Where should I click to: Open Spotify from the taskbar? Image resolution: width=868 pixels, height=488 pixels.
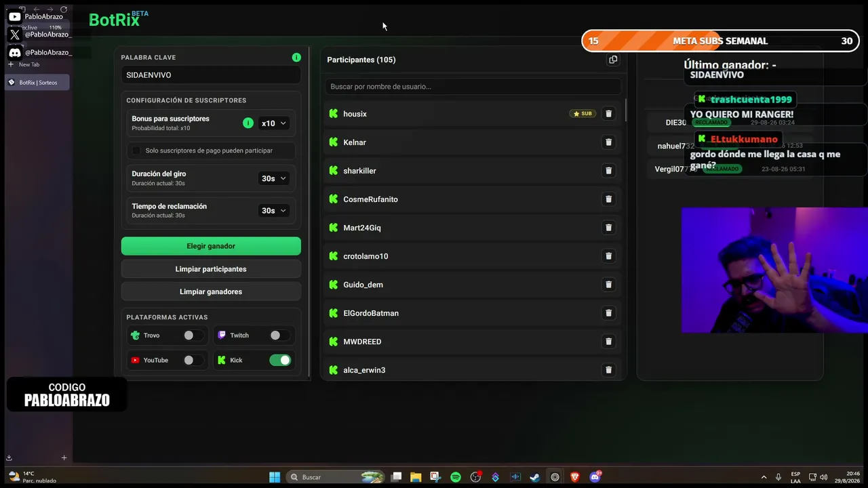pyautogui.click(x=456, y=477)
